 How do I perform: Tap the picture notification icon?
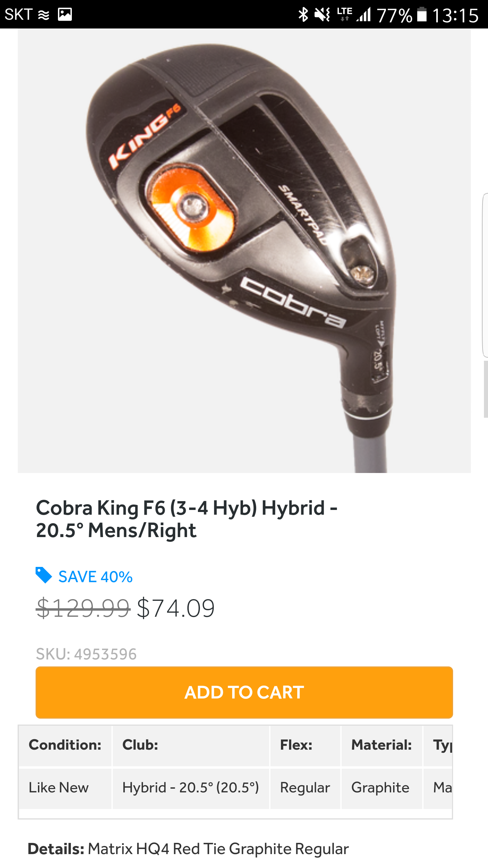[65, 15]
